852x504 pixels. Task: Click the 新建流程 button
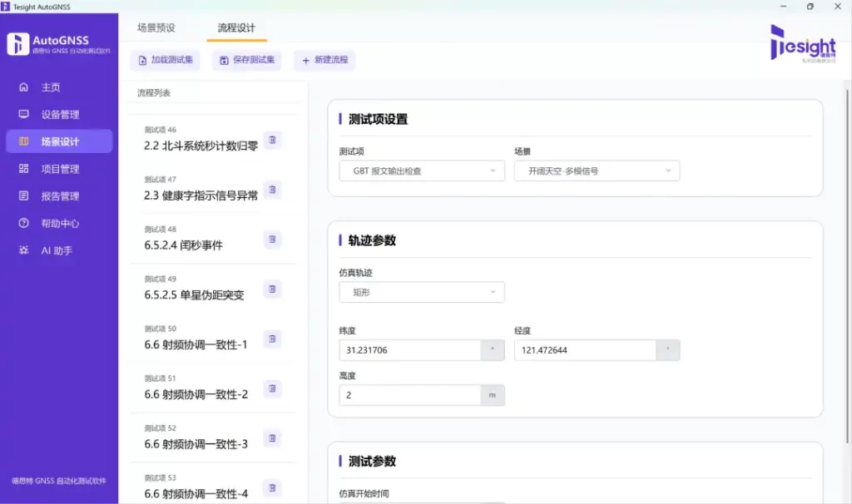(324, 60)
